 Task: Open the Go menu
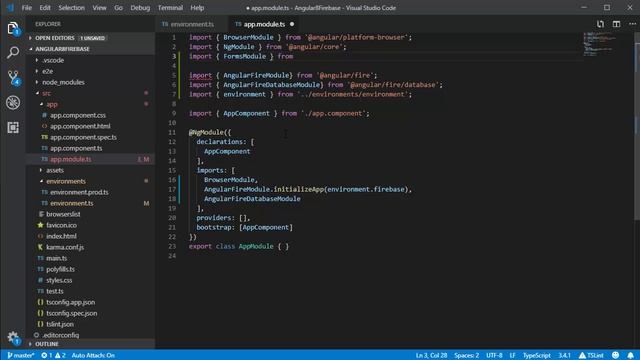tap(118, 8)
